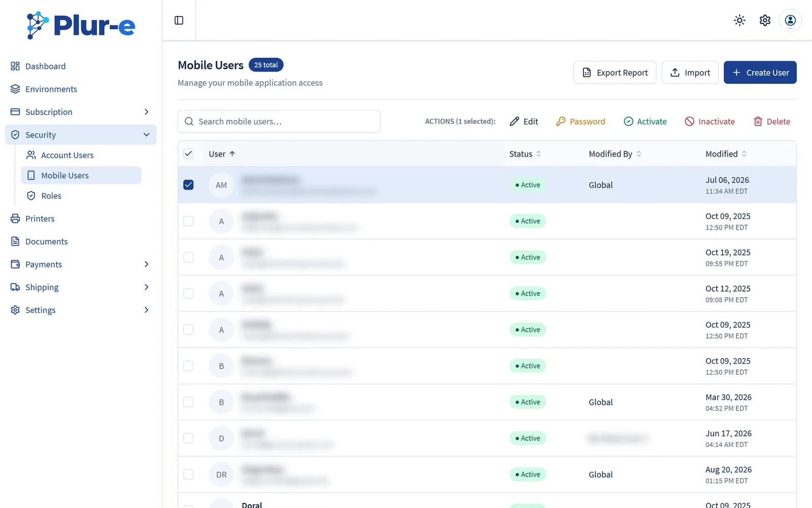Go to Roles under Security

[x=81, y=196]
